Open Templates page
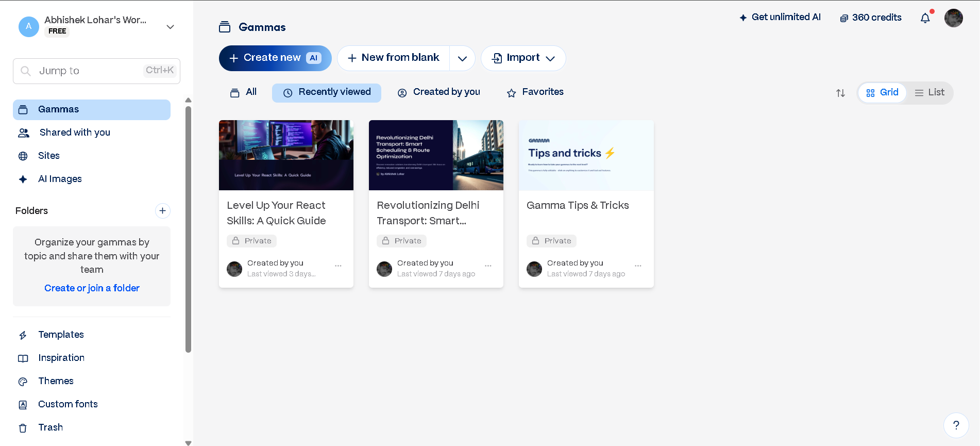Screen dimensions: 980x446 tap(92, 335)
